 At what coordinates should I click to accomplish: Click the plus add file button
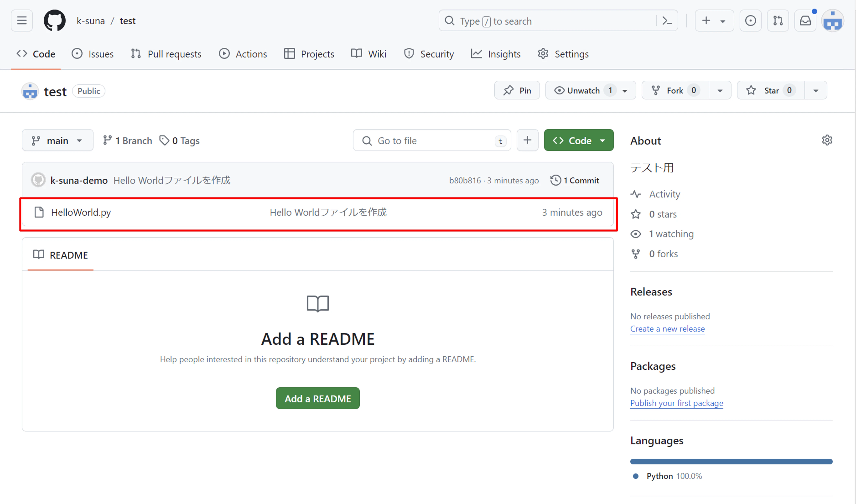pyautogui.click(x=527, y=140)
